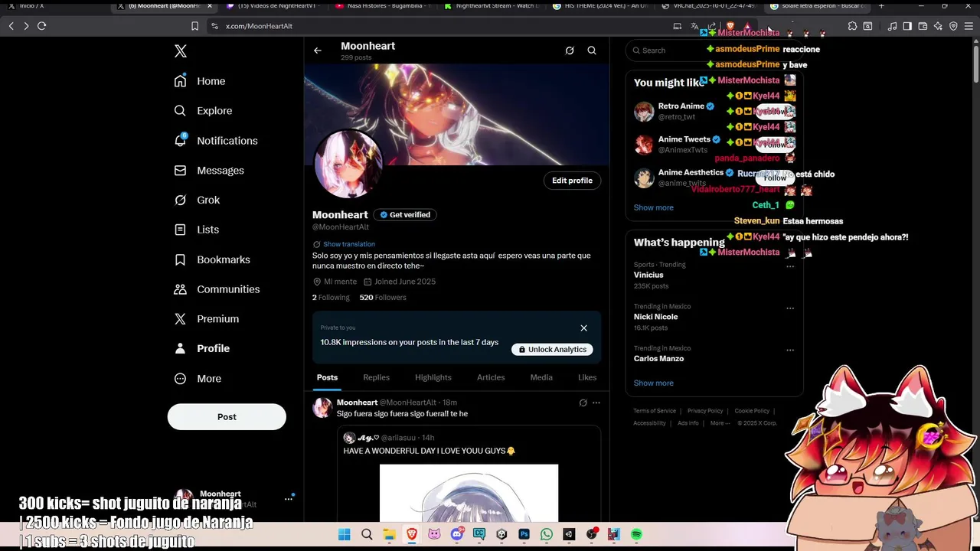Open the Terms of Service link

click(655, 411)
